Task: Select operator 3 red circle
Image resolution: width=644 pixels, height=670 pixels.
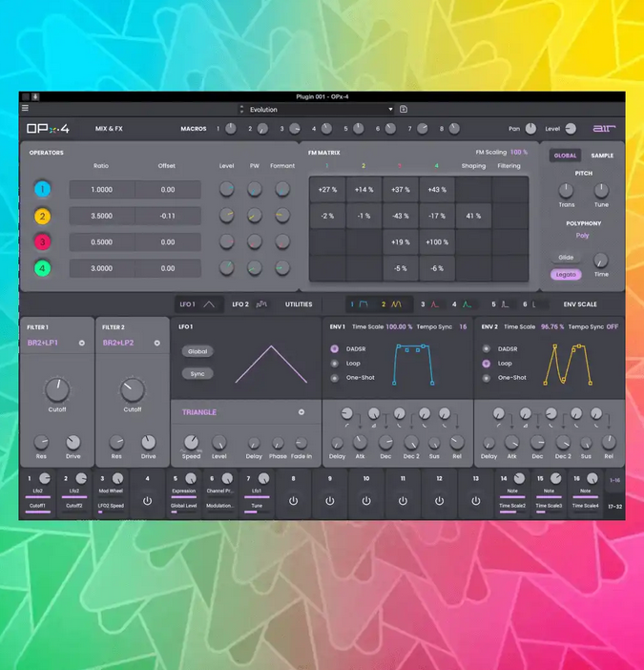Action: point(42,242)
